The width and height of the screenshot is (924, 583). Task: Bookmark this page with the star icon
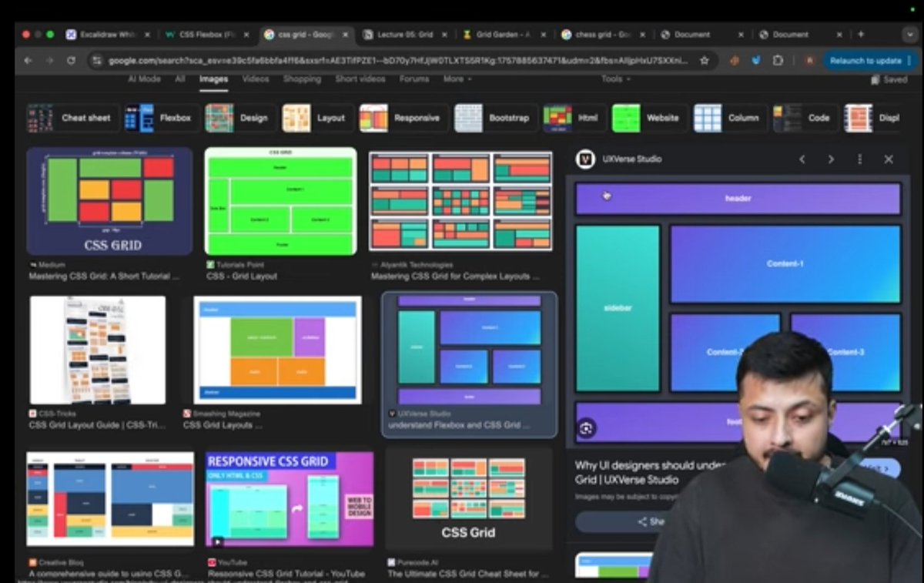[704, 60]
